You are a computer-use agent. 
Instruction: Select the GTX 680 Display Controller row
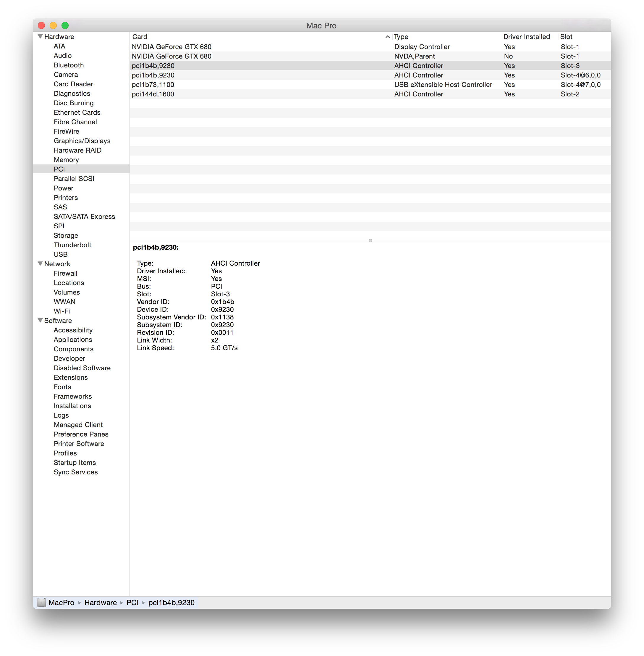370,47
